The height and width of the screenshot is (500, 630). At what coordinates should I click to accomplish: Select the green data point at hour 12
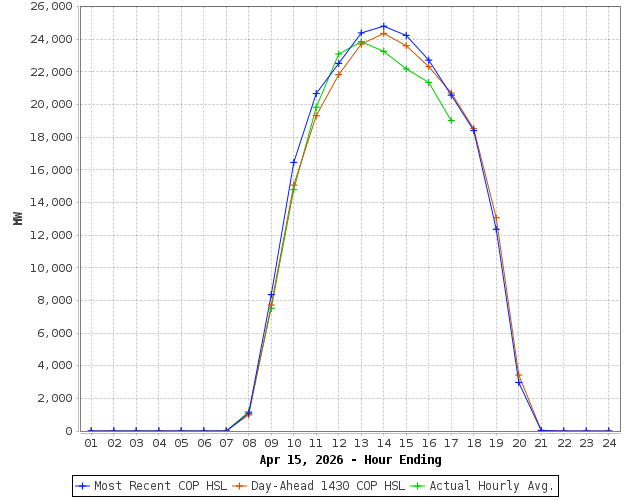(339, 54)
